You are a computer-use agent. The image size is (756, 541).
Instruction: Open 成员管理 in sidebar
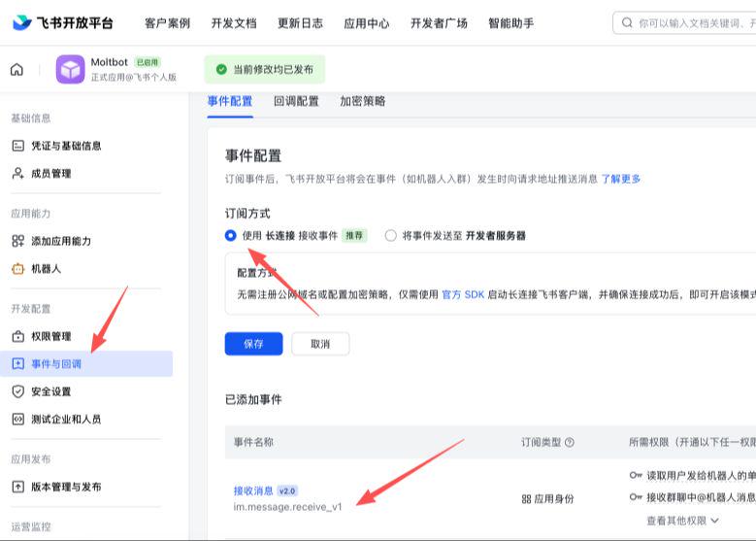point(51,173)
